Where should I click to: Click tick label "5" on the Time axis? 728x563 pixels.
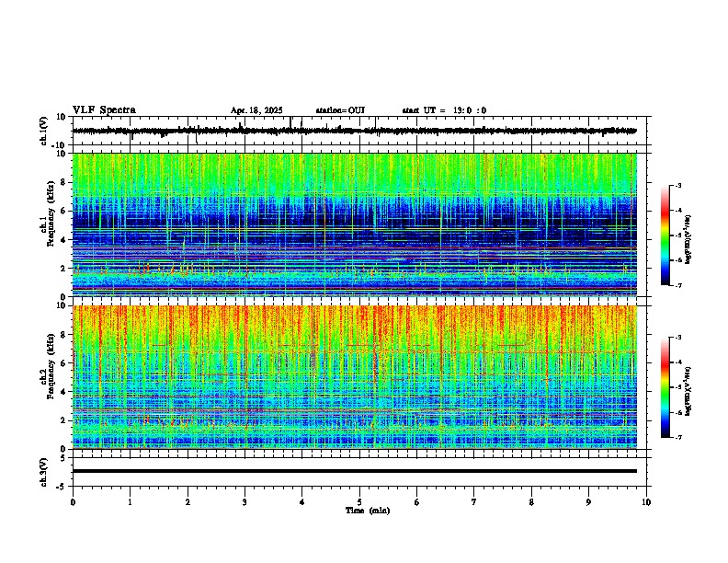(359, 502)
